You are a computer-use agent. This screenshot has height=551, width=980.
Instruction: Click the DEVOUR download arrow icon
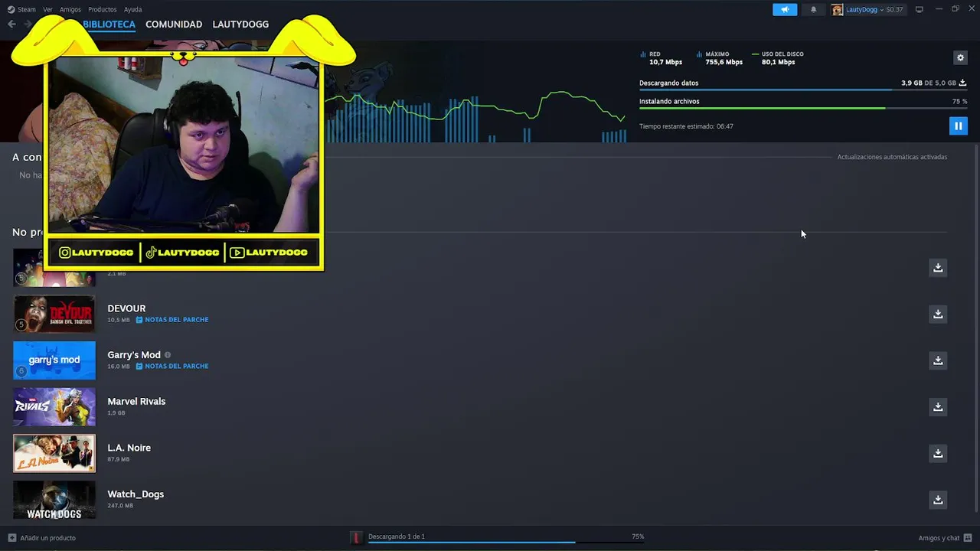pyautogui.click(x=938, y=314)
